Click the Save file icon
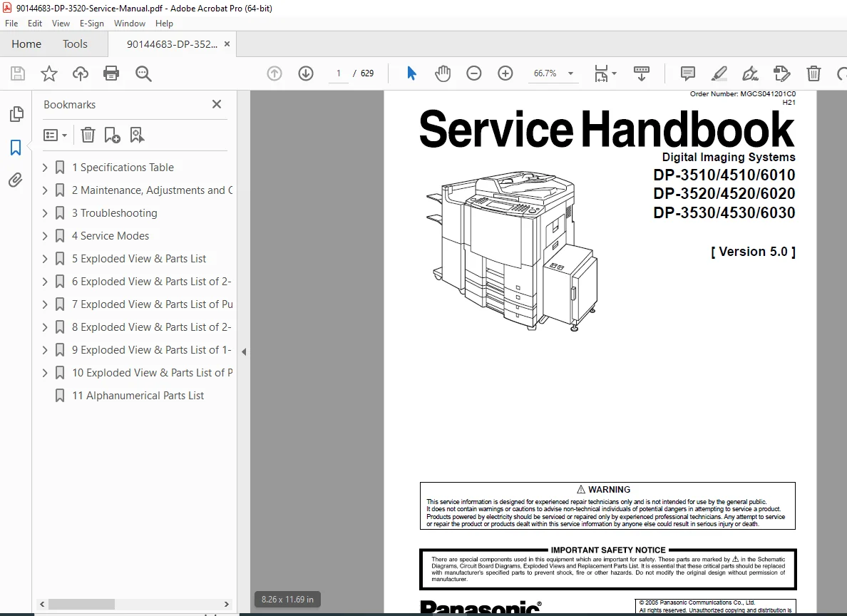 (18, 73)
